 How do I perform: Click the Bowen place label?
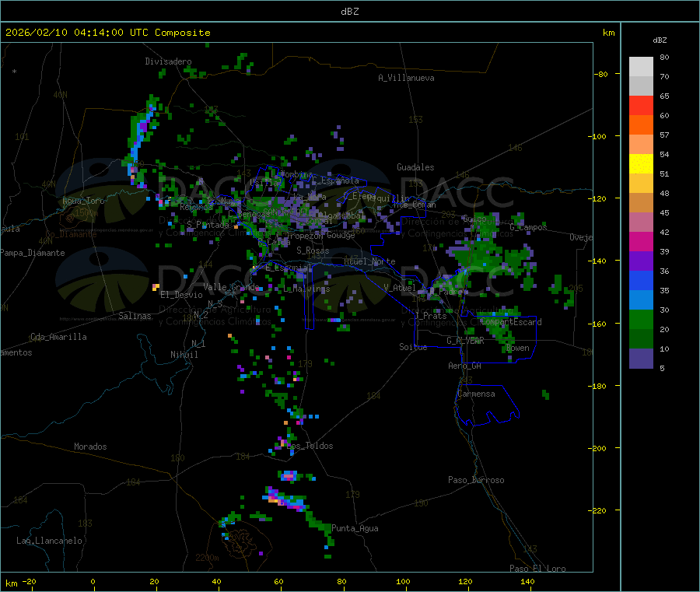click(x=518, y=348)
